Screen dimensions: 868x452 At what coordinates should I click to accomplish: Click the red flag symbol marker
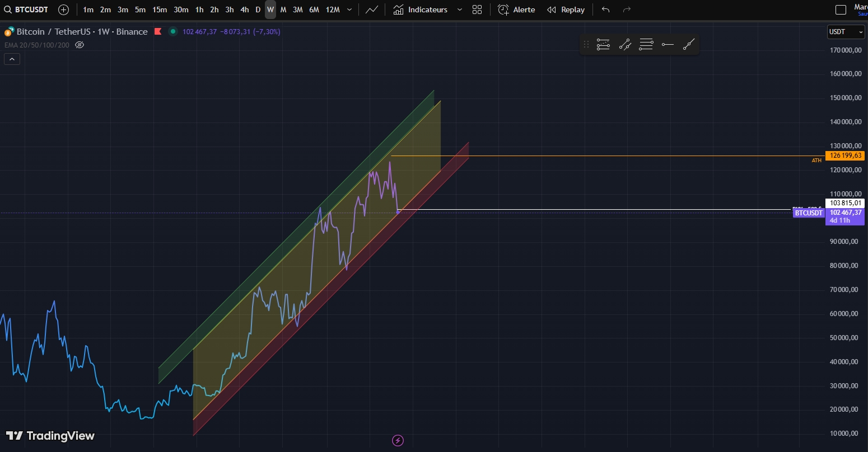(158, 32)
